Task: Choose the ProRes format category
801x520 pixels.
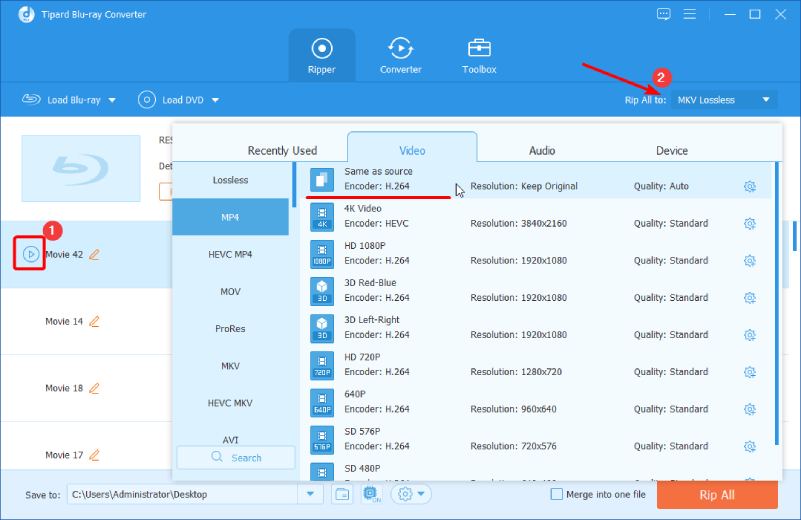Action: click(230, 328)
